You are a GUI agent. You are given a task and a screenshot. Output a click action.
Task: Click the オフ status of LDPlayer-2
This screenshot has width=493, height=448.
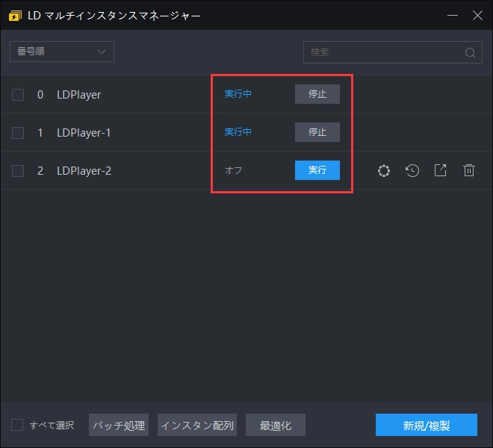[233, 170]
